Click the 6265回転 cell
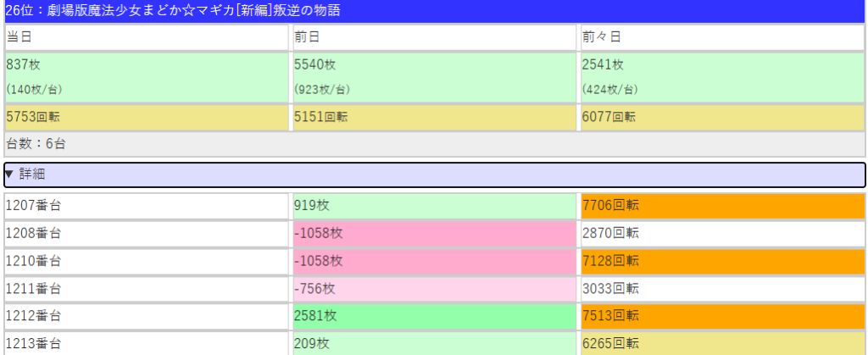Image resolution: width=868 pixels, height=355 pixels. point(722,343)
